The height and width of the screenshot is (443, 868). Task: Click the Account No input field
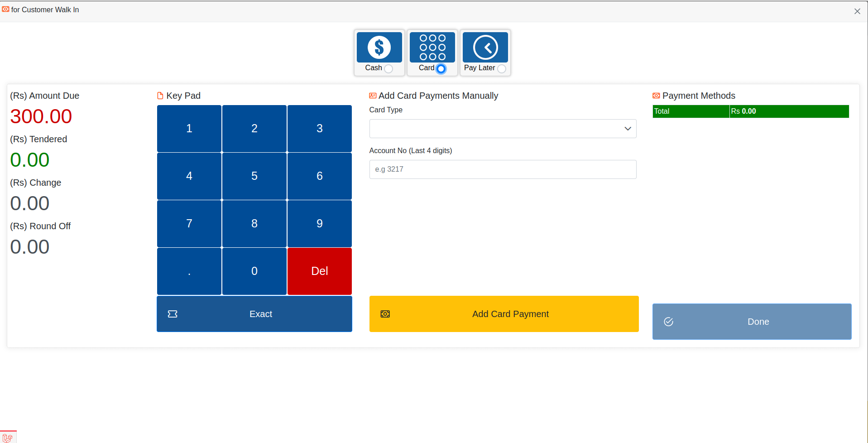(503, 169)
